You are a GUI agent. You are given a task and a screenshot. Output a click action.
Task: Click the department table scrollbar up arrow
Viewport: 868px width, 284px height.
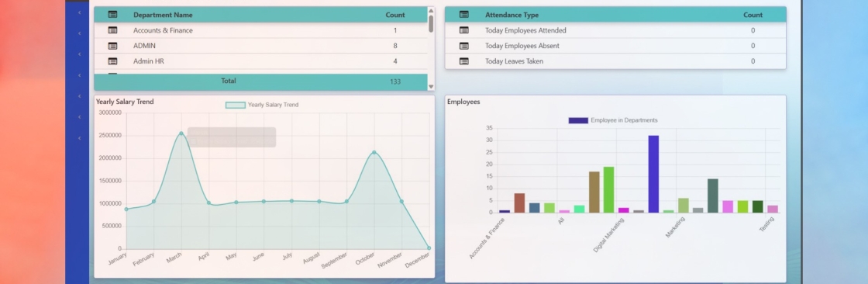point(431,10)
